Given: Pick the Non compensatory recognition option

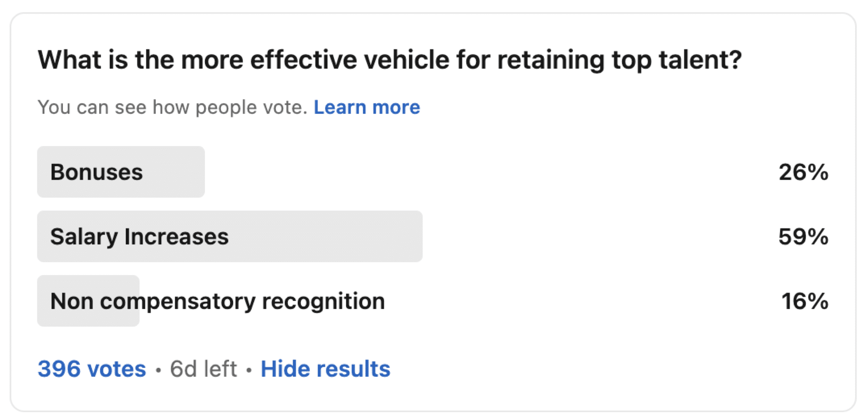Looking at the screenshot, I should coord(217,301).
